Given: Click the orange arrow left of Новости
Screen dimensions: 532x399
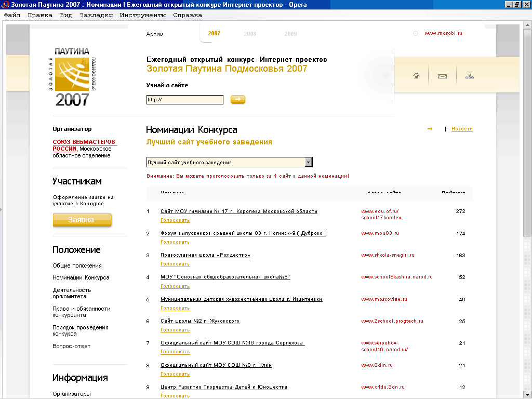Looking at the screenshot, I should (430, 129).
